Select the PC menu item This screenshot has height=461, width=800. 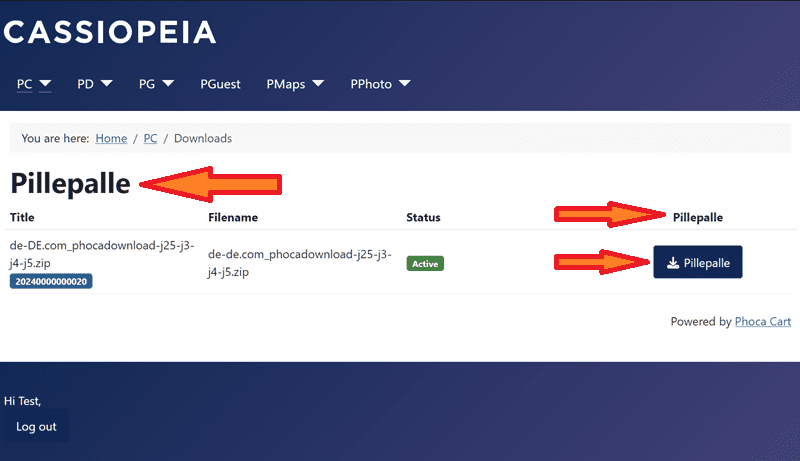pos(25,84)
